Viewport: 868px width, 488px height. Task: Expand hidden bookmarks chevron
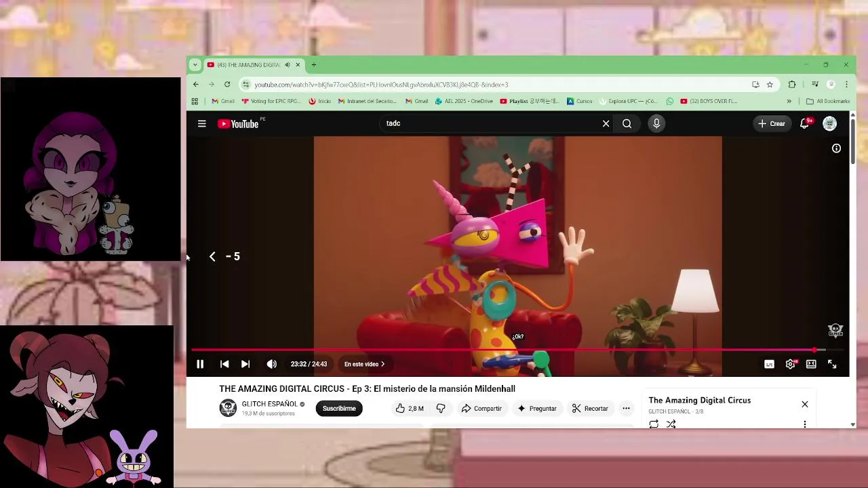coord(789,102)
